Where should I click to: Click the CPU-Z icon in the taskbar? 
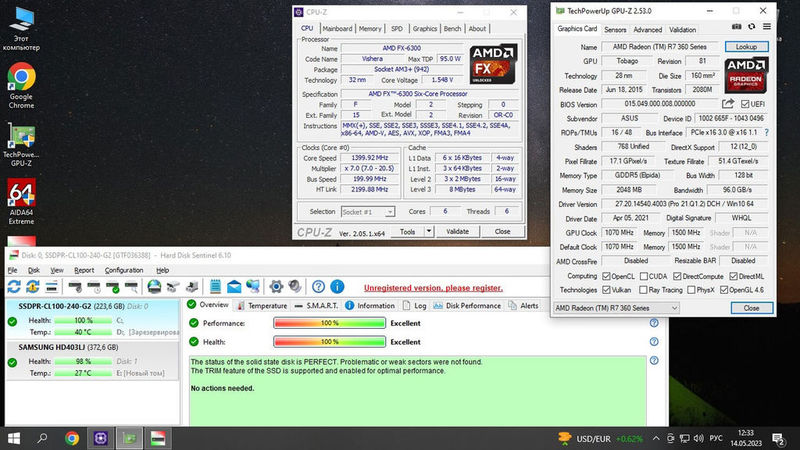pyautogui.click(x=101, y=438)
